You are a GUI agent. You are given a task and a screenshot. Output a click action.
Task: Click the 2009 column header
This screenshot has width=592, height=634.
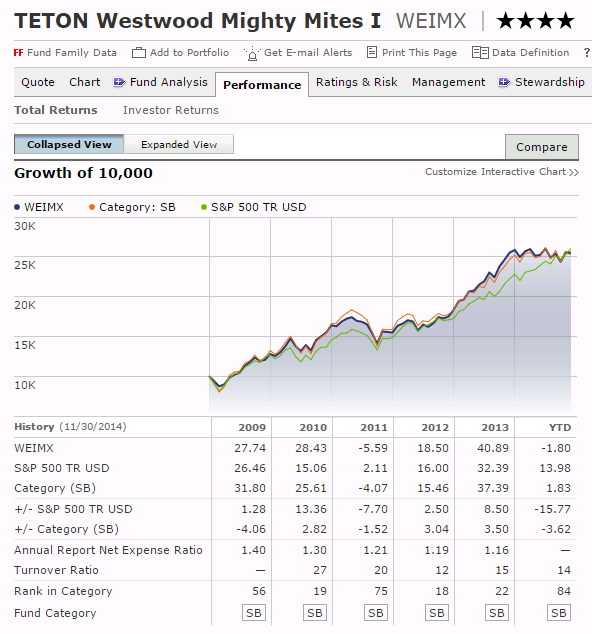[x=252, y=427]
